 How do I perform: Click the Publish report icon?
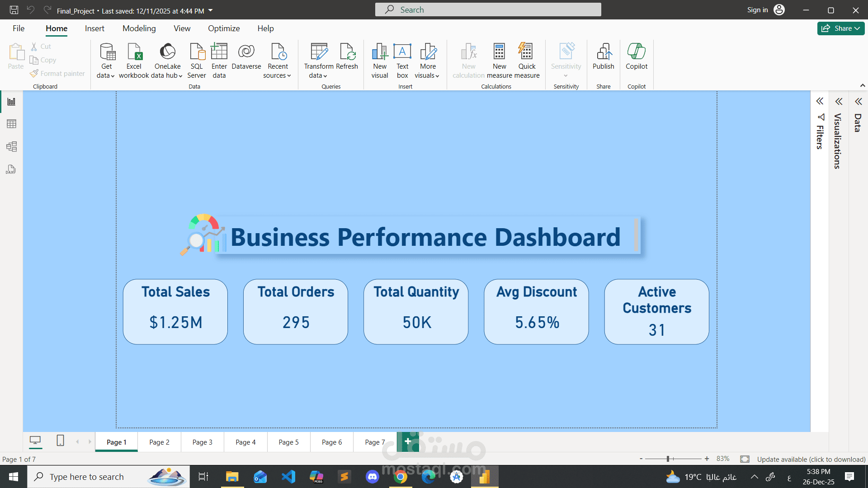pos(603,52)
